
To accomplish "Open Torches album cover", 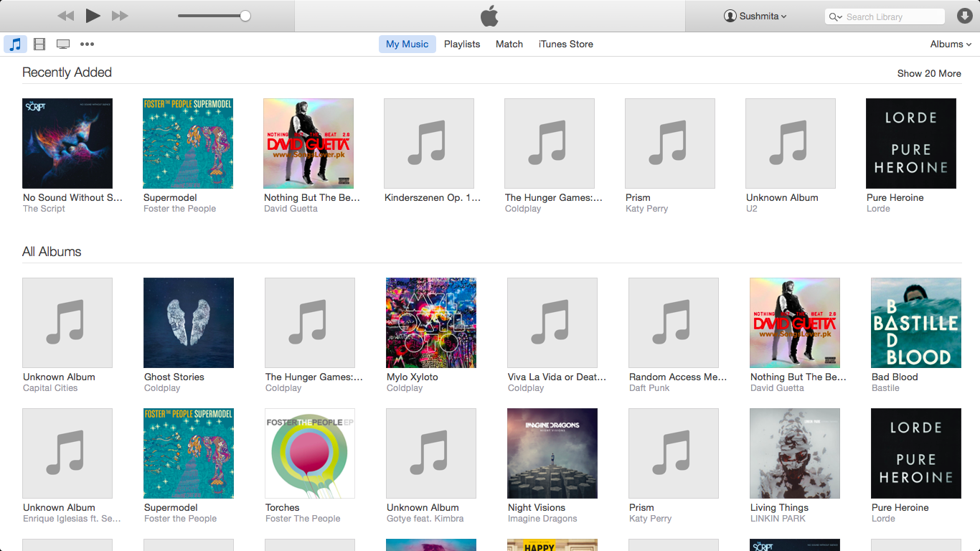I will point(310,453).
